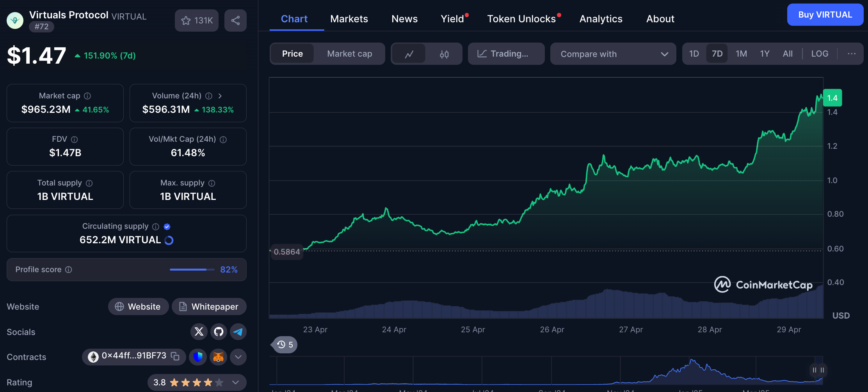Switch chart to candlestick view

coord(444,53)
